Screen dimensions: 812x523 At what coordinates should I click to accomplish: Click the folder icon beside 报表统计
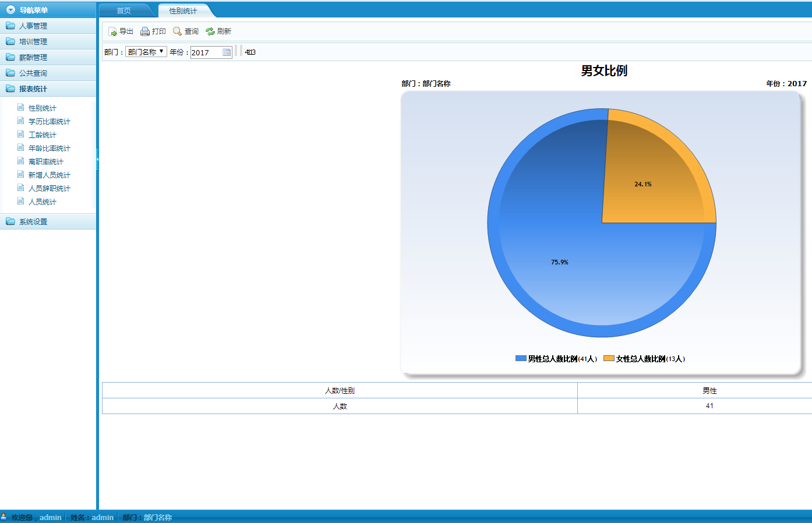(10, 89)
